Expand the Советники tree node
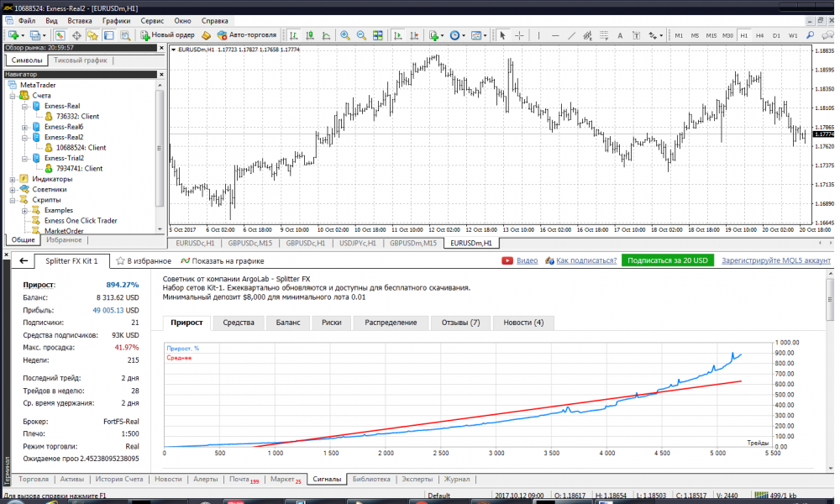This screenshot has height=504, width=840. click(x=13, y=190)
